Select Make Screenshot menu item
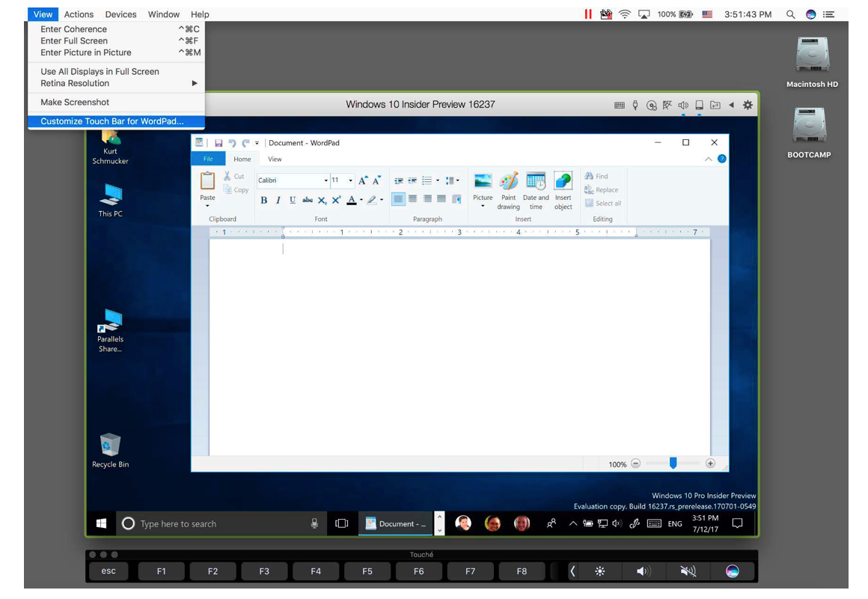868x599 pixels. click(116, 103)
